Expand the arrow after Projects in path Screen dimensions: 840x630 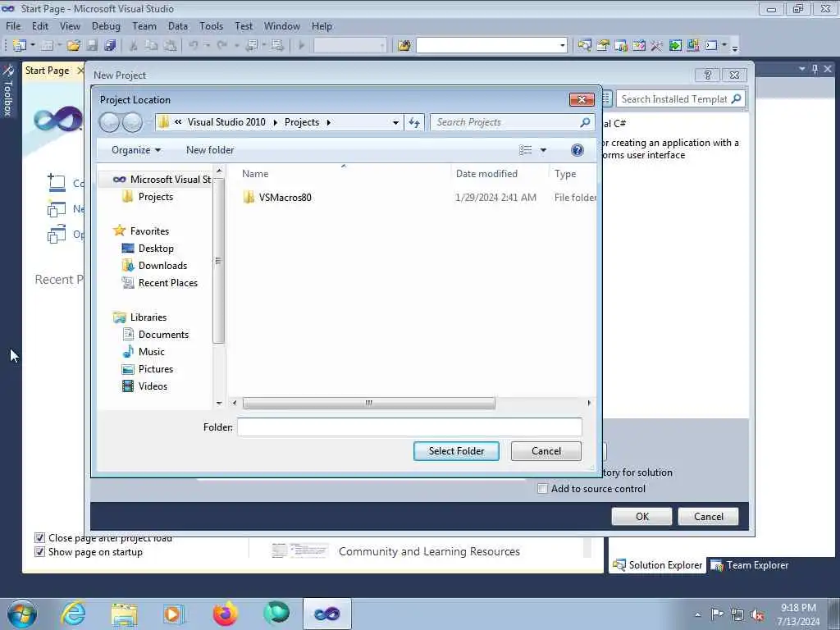coord(328,122)
